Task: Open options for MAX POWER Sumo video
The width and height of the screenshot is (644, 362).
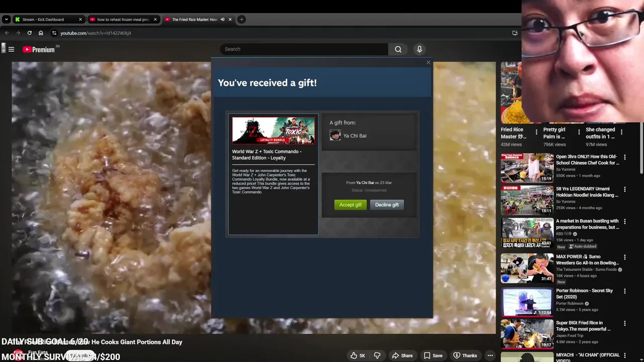Action: (625, 257)
